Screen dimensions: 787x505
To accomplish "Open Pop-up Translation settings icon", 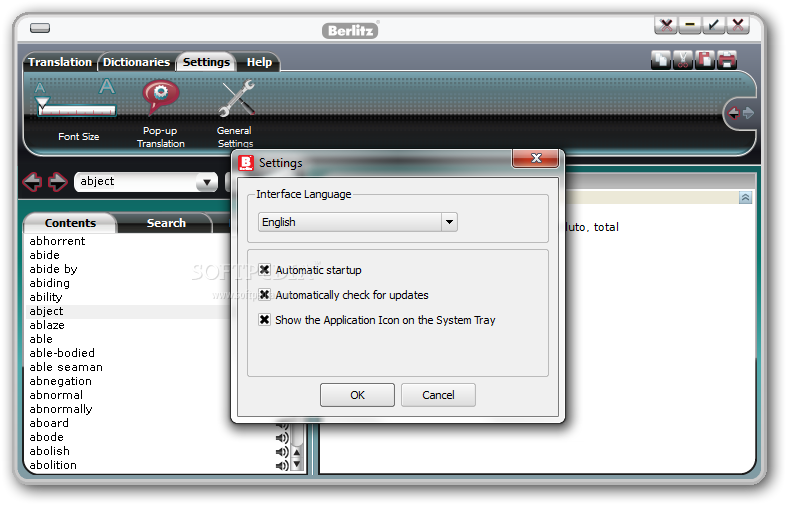I will click(x=160, y=97).
